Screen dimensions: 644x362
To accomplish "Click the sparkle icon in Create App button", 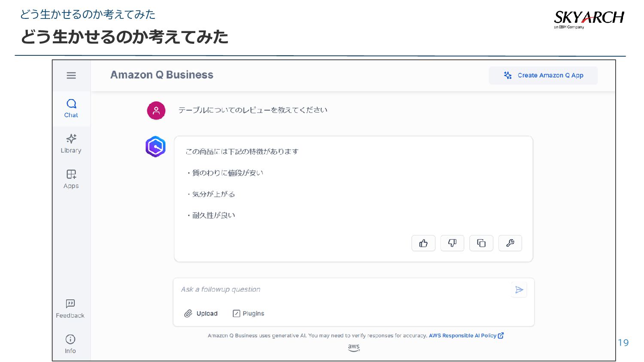I will click(x=508, y=75).
